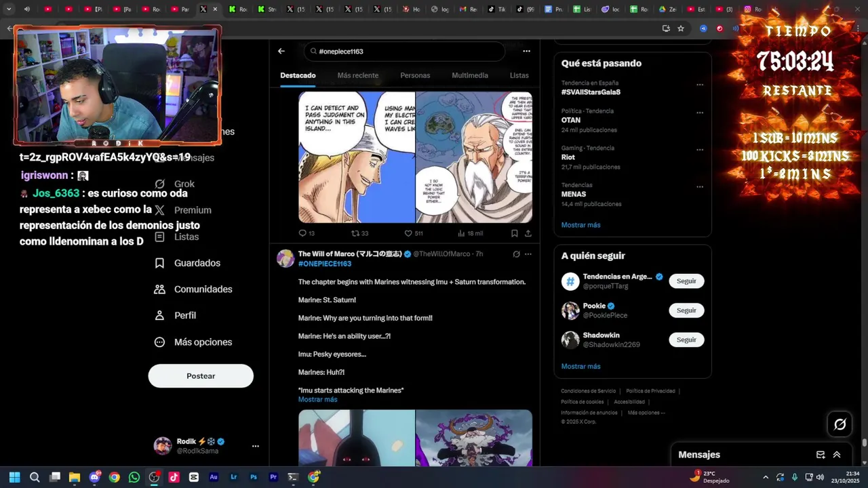Viewport: 868px width, 488px height.
Task: Switch to the Multimedia tab
Action: click(x=470, y=75)
